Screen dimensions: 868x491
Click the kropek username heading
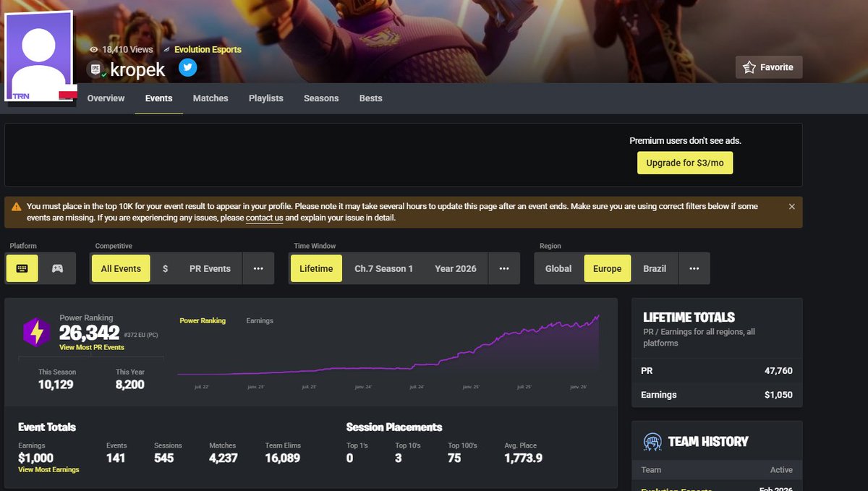137,69
